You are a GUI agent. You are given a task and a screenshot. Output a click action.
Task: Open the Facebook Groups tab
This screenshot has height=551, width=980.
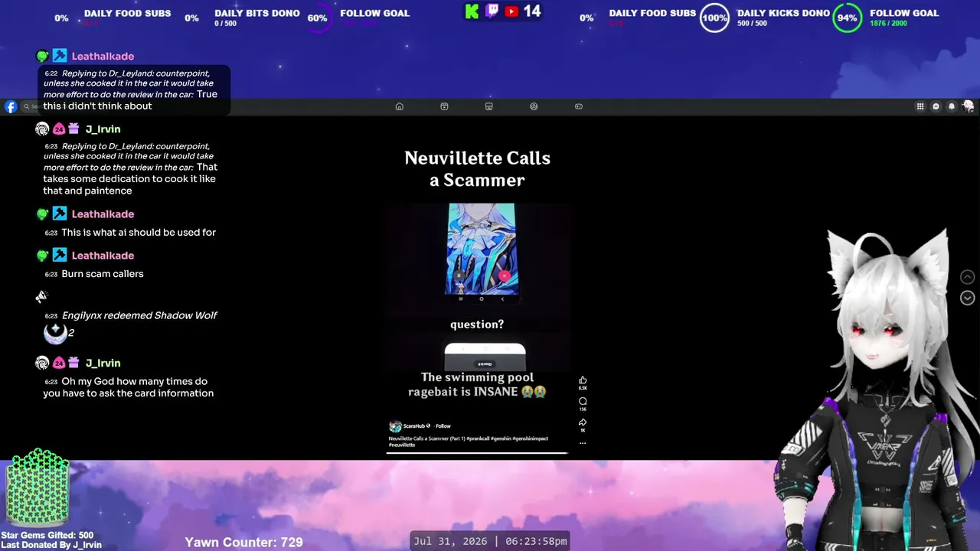point(534,106)
